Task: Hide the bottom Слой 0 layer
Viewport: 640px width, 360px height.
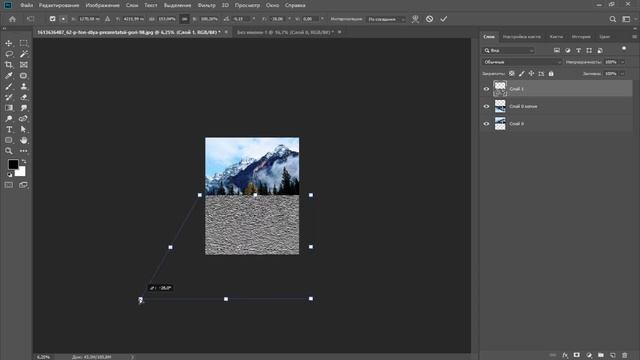Action: [486, 124]
